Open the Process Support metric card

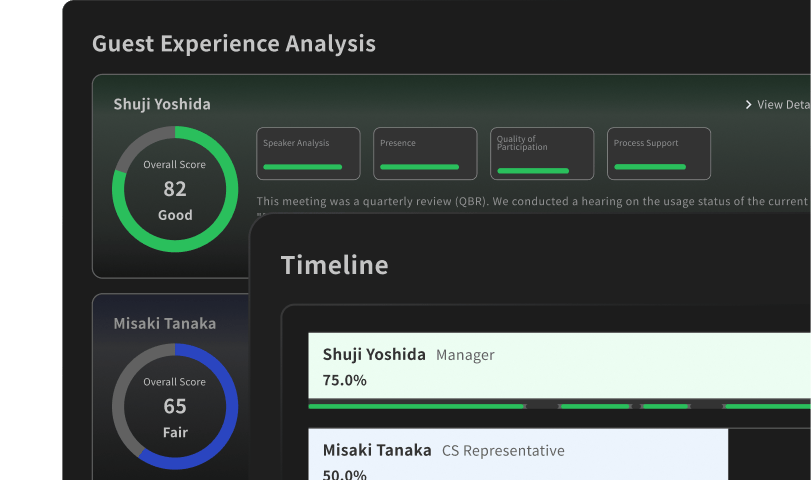tap(659, 153)
